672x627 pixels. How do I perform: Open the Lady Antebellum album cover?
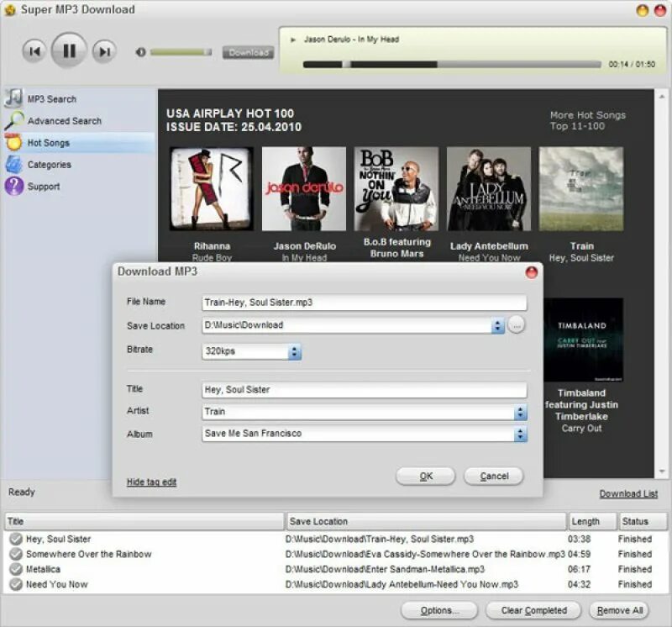click(x=489, y=189)
